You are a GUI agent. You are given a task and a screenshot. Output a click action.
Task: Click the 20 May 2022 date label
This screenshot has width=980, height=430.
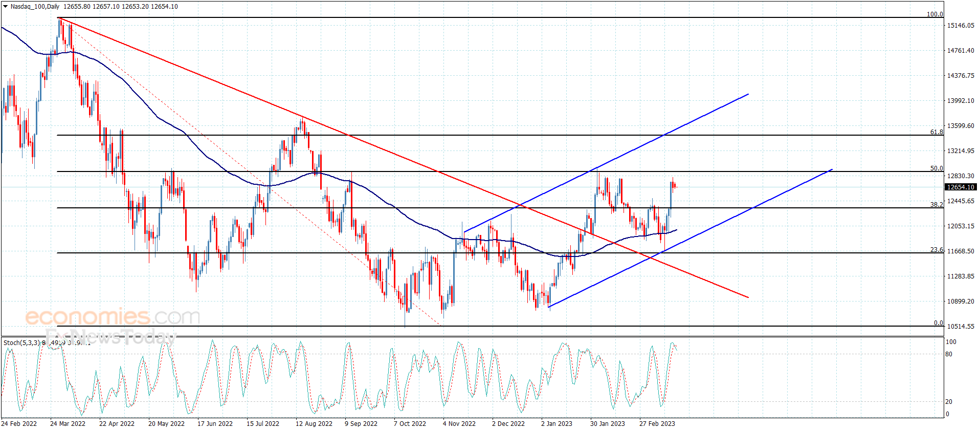pos(166,424)
